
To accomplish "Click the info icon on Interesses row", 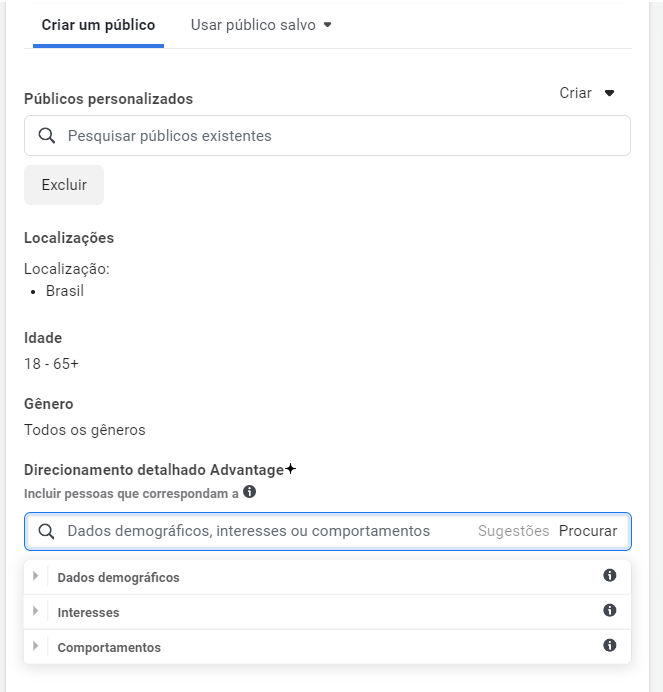I will [x=610, y=610].
